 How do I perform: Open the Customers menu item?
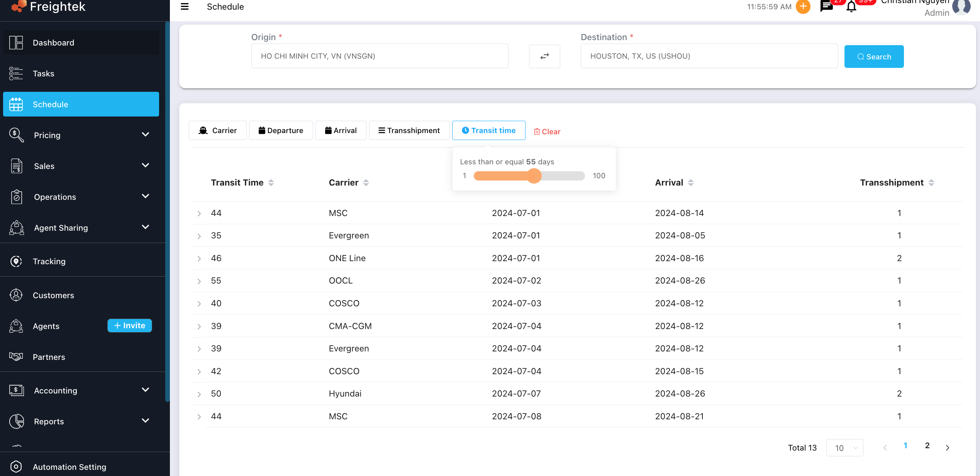click(53, 295)
